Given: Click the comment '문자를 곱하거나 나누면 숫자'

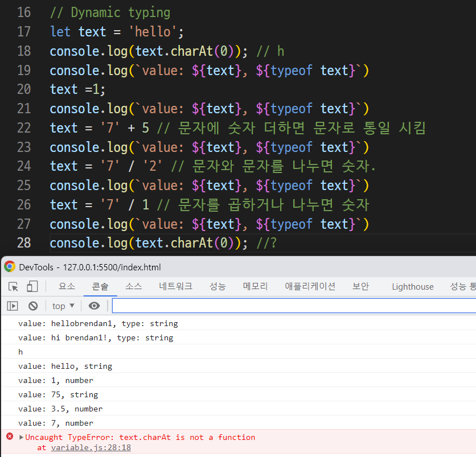Looking at the screenshot, I should 273,205.
